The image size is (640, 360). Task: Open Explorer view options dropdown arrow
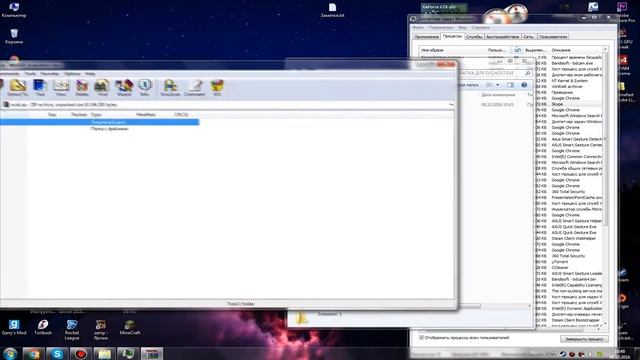498,85
